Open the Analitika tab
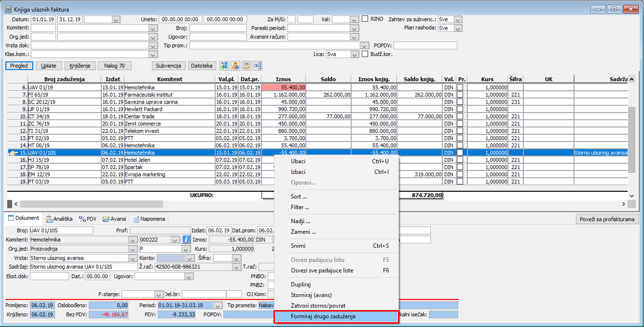The width and height of the screenshot is (644, 327). [x=59, y=219]
